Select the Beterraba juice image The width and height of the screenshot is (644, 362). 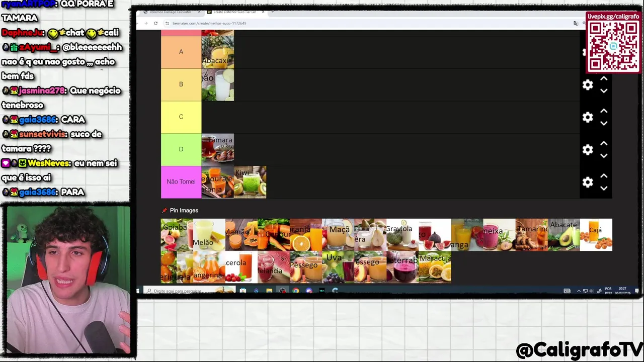coord(403,267)
